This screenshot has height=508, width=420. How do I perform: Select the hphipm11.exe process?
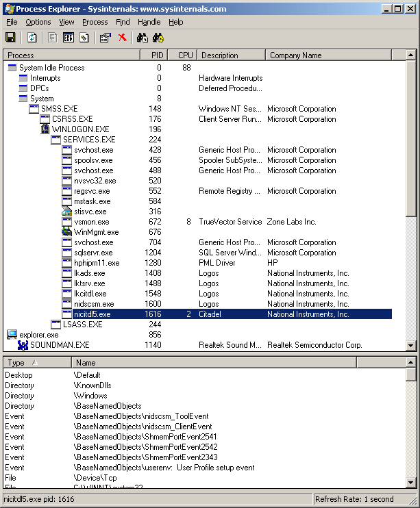(97, 263)
